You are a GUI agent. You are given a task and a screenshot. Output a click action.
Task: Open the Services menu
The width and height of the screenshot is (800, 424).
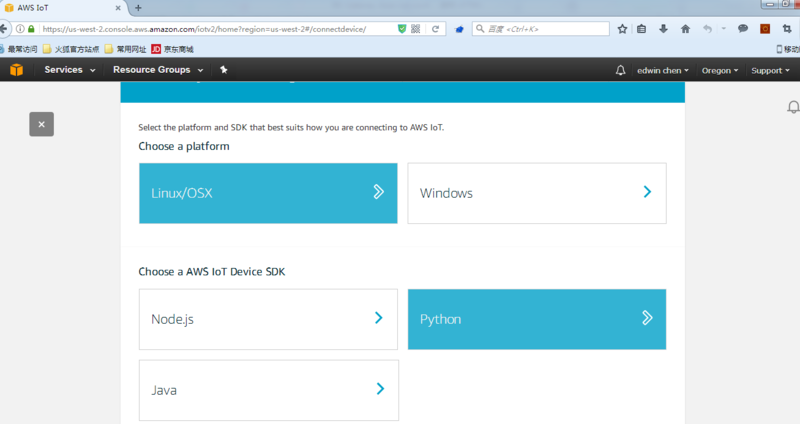click(69, 70)
